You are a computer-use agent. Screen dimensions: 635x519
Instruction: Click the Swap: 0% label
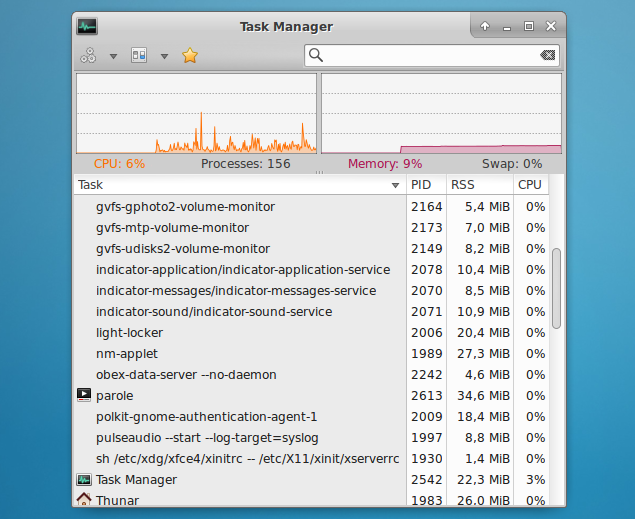pos(512,164)
